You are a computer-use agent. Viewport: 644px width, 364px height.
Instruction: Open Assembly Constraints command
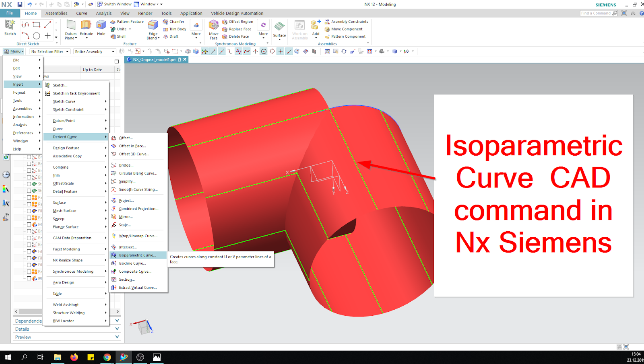click(347, 22)
